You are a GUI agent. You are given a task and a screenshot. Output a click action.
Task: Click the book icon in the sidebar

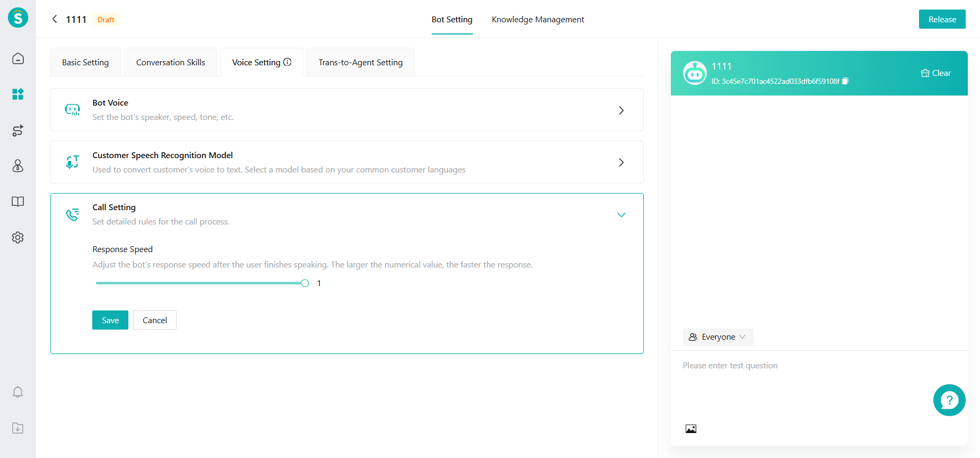tap(18, 202)
